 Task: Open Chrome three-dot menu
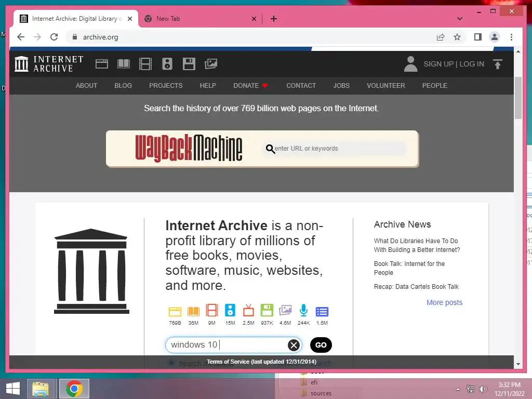(511, 37)
